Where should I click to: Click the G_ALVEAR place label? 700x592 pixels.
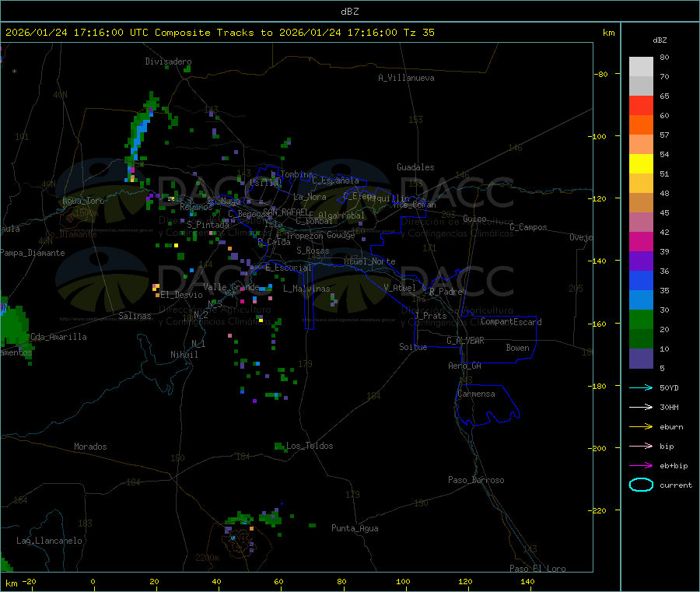pos(466,341)
